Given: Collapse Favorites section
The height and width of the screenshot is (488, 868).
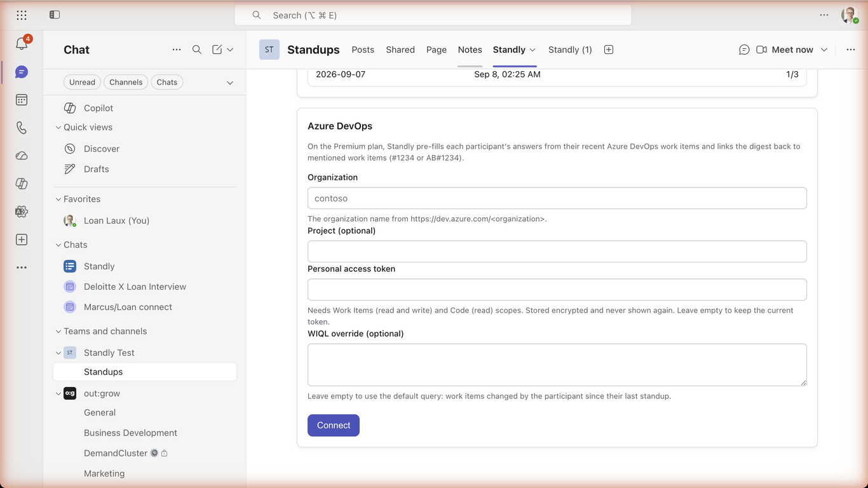Looking at the screenshot, I should [58, 199].
